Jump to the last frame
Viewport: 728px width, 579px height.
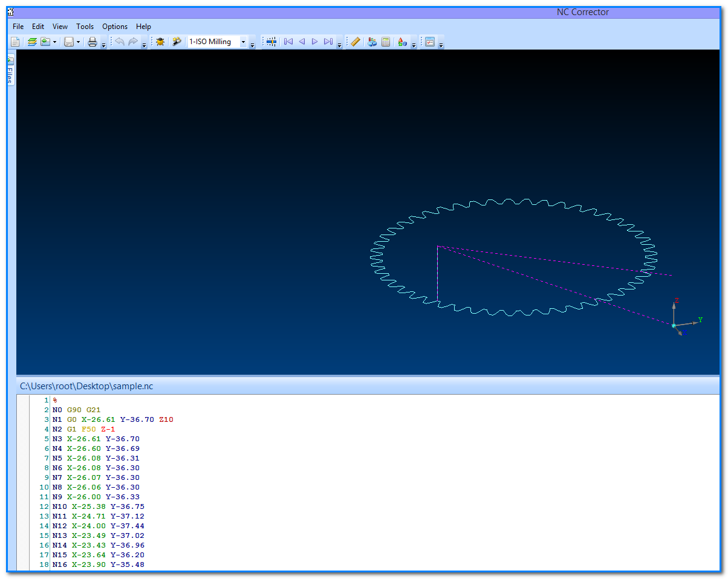point(328,42)
